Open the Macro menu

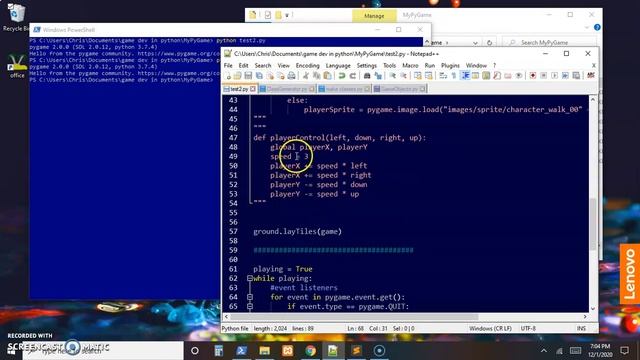pyautogui.click(x=410, y=65)
